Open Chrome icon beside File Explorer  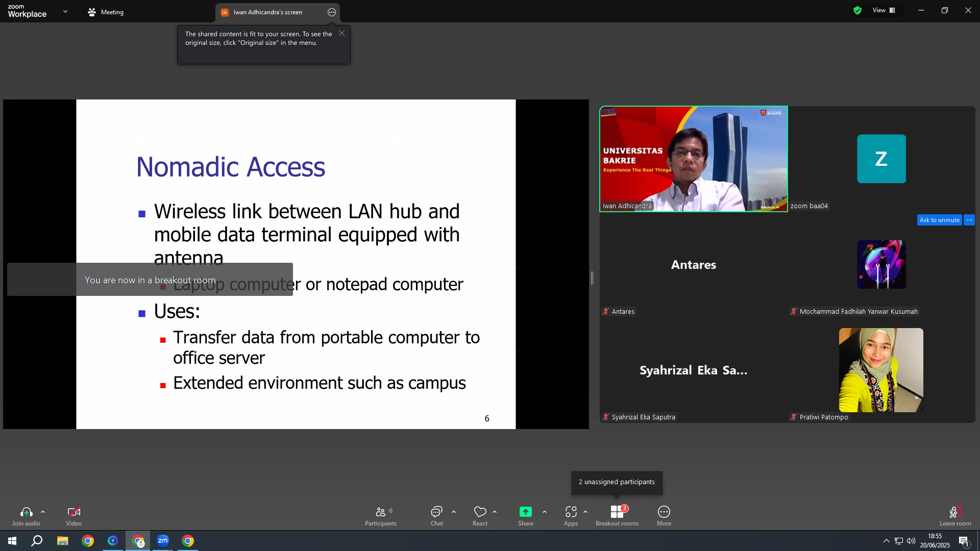[x=88, y=541]
